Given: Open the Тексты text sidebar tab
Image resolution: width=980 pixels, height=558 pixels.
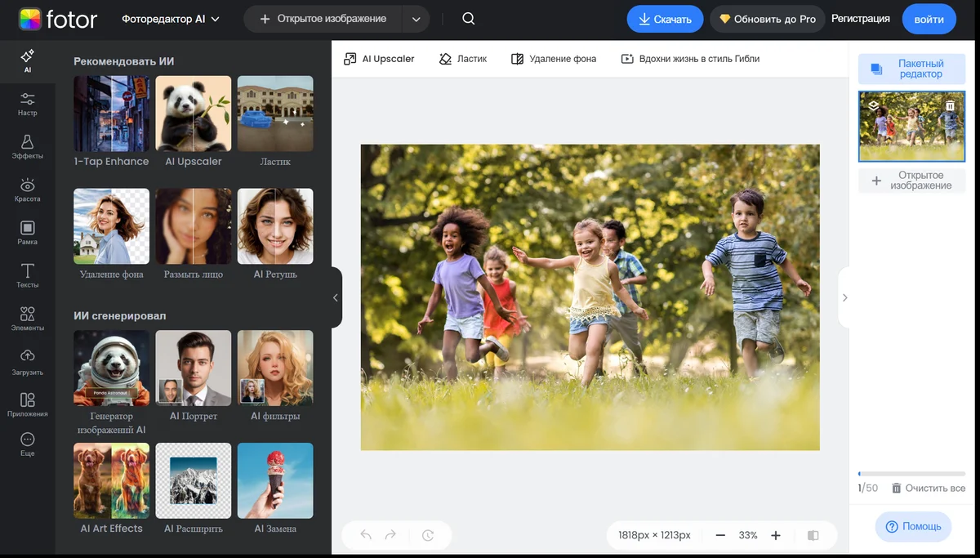Looking at the screenshot, I should (27, 276).
